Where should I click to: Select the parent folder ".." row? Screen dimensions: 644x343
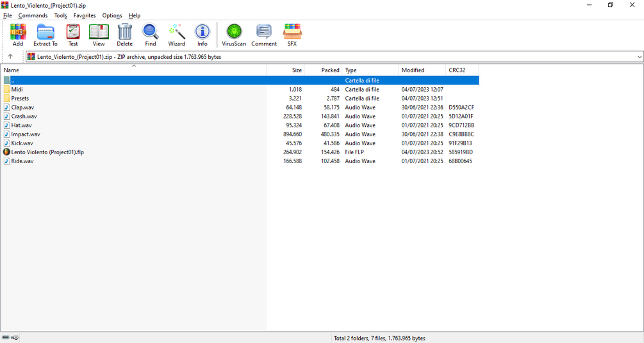(240, 81)
